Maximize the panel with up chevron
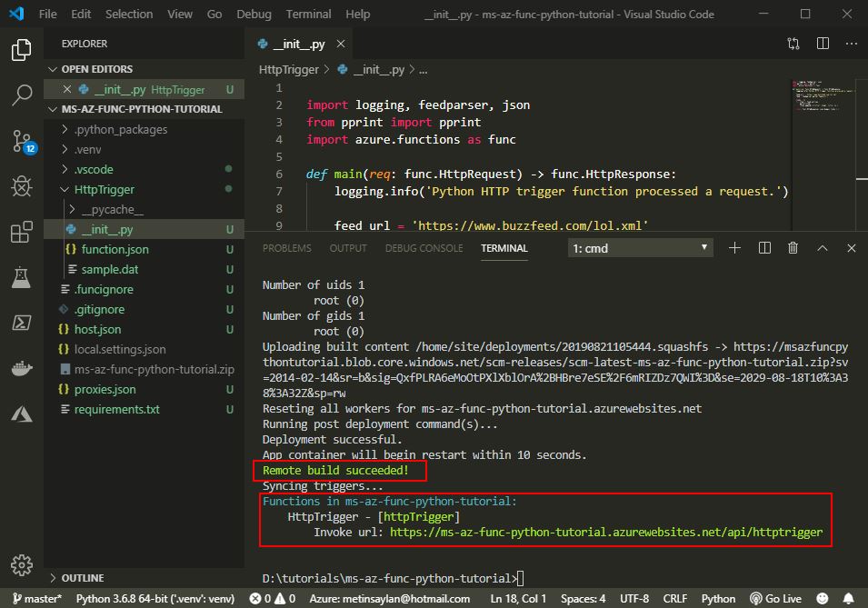 click(823, 248)
